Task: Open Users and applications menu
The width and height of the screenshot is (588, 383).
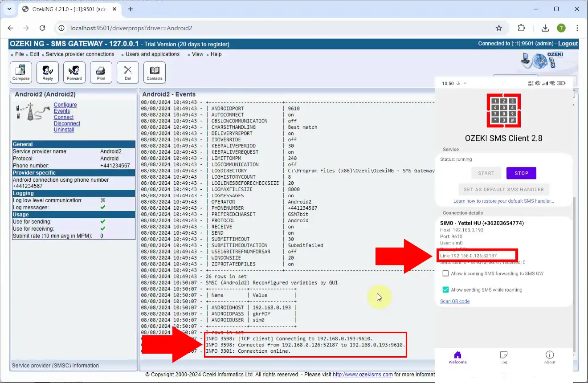Action: [152, 54]
